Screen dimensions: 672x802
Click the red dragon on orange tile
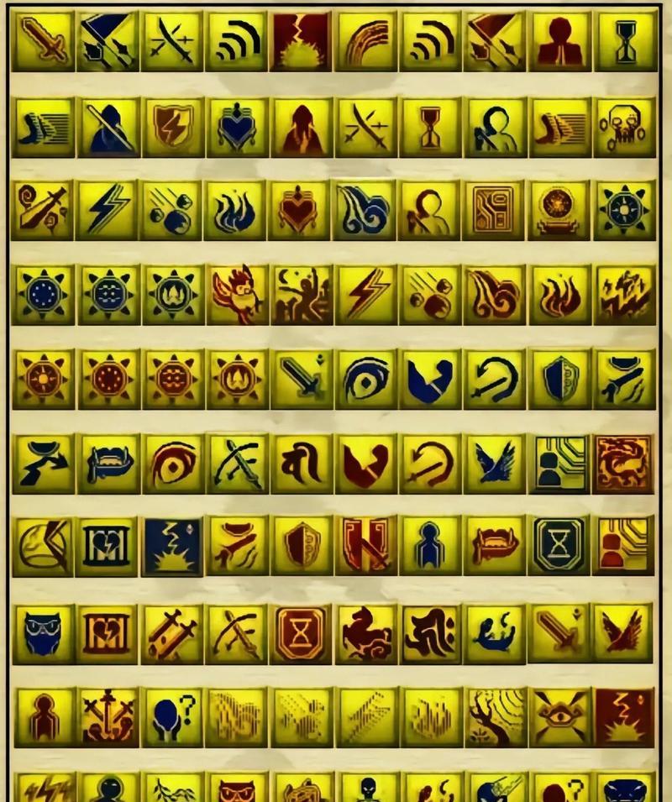coord(623,464)
